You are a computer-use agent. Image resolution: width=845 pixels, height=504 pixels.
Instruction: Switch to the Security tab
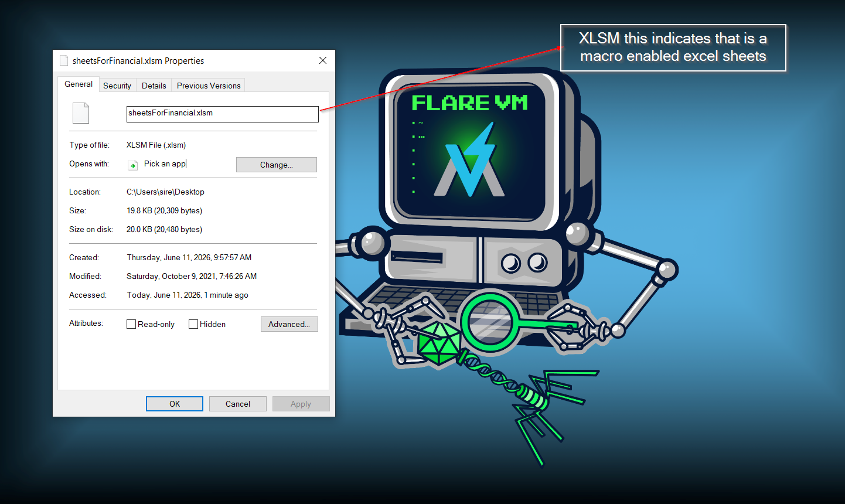[117, 86]
